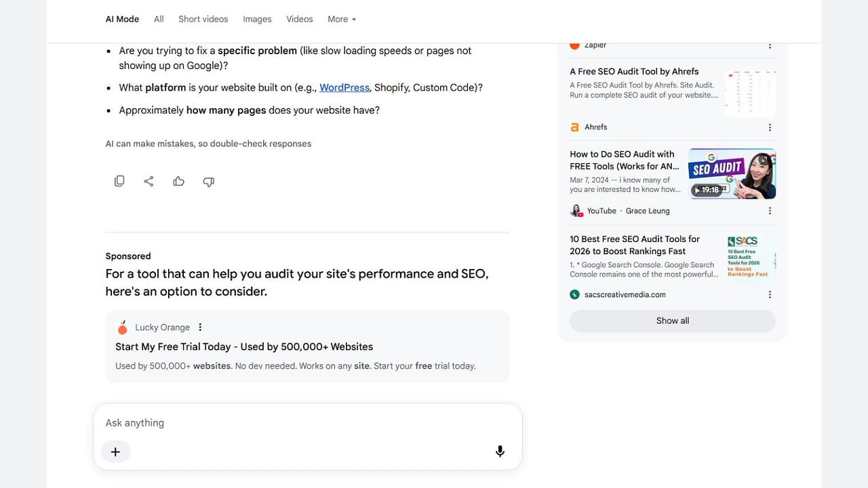This screenshot has height=488, width=868.
Task: Open A Free SEO Audit Tool by Ahrefs
Action: point(634,71)
